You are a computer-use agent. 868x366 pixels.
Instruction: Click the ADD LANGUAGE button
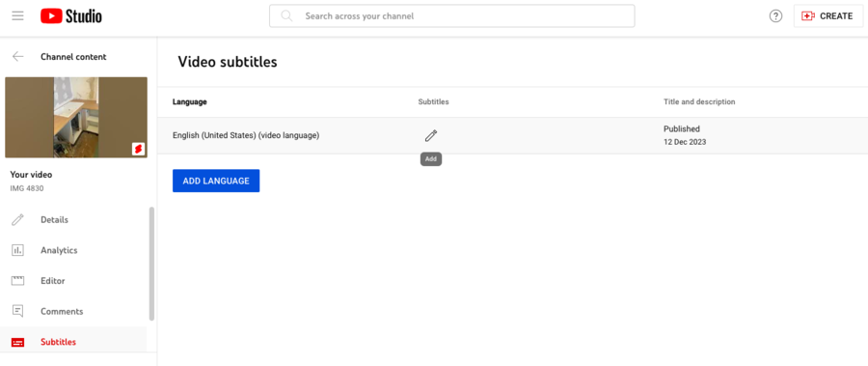pos(216,181)
